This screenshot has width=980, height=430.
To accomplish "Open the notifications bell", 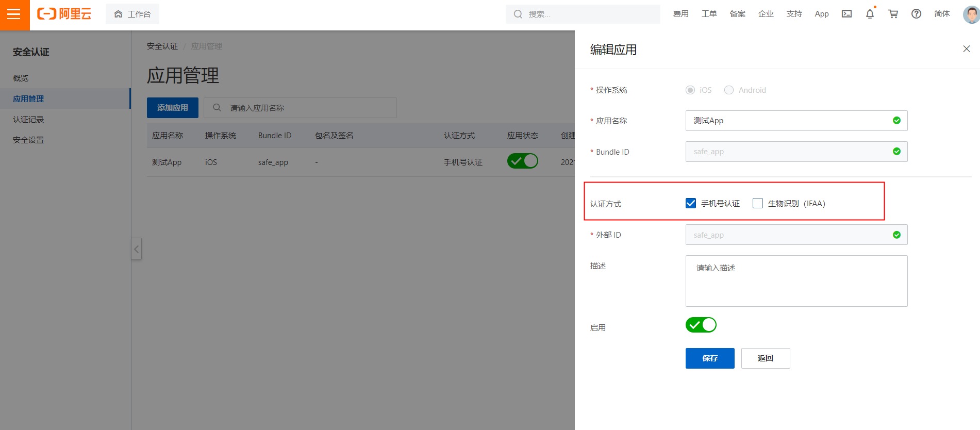I will 870,14.
